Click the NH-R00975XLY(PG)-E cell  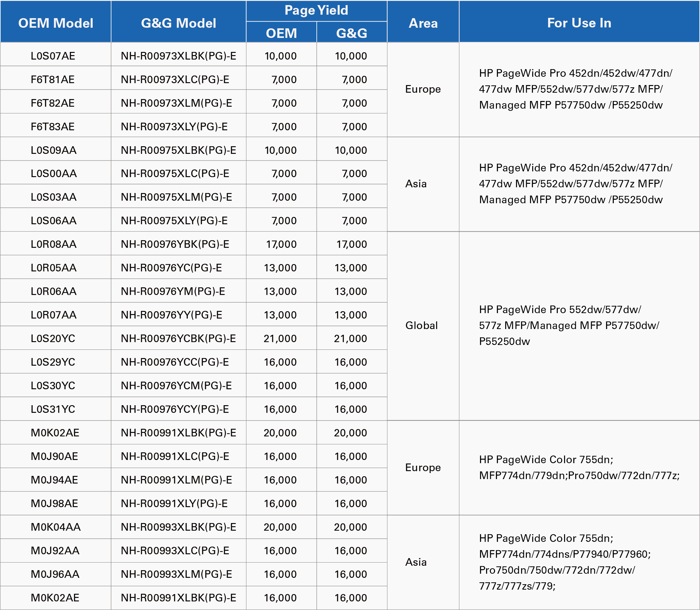click(x=179, y=219)
